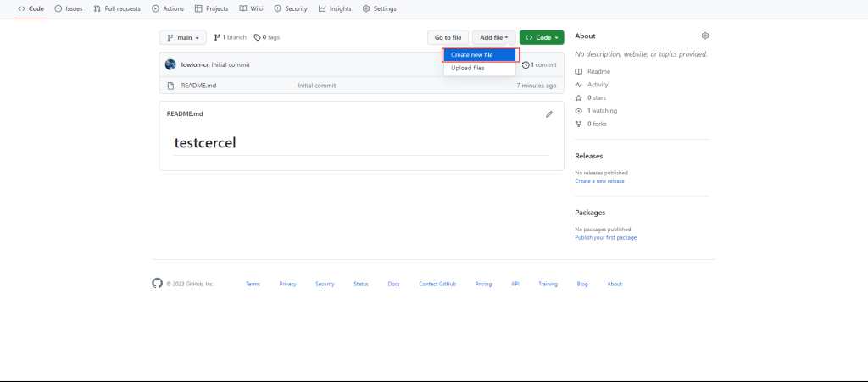Open the Actions tab
Viewport: 868px width, 382px height.
pos(168,8)
